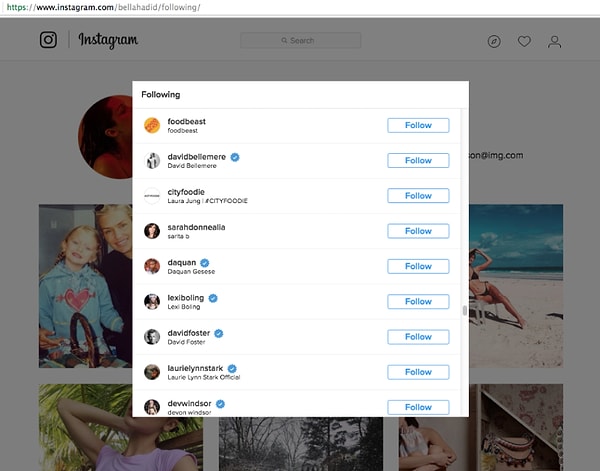This screenshot has width=600, height=471.
Task: Follow the foodbeast account
Action: tap(418, 125)
